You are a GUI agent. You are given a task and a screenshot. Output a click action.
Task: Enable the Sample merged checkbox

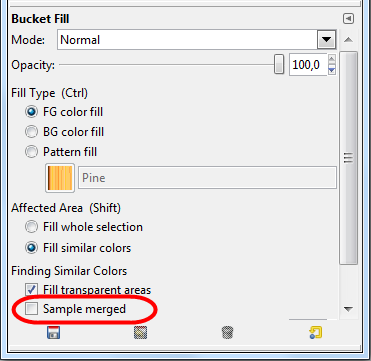32,309
